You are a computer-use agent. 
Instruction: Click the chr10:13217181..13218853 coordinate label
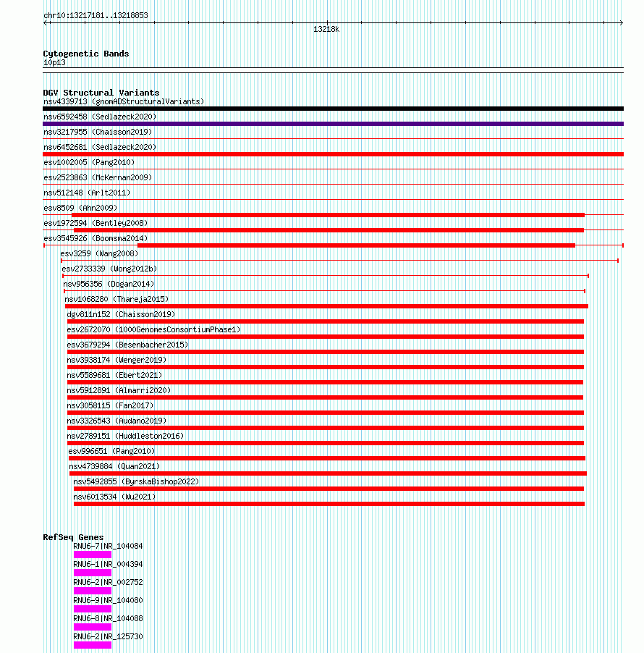click(x=96, y=15)
